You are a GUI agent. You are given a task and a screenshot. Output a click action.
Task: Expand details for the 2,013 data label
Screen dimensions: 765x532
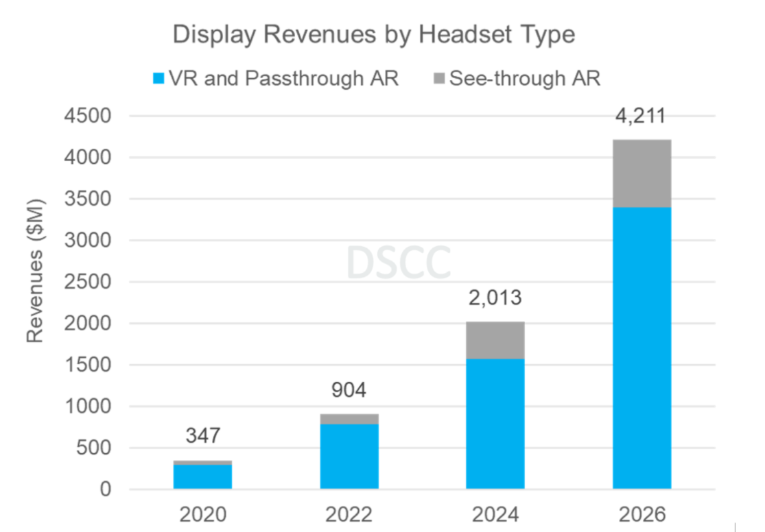[x=495, y=298]
